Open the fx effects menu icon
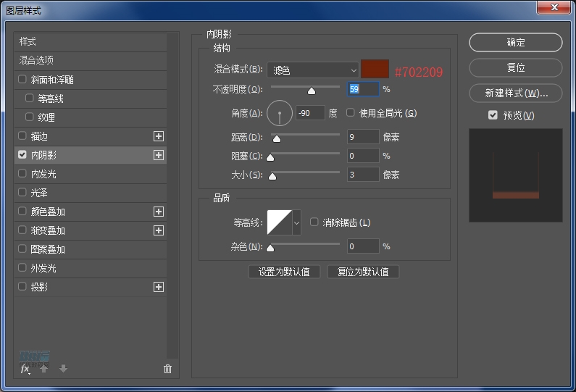This screenshot has height=392, width=576. 25,369
